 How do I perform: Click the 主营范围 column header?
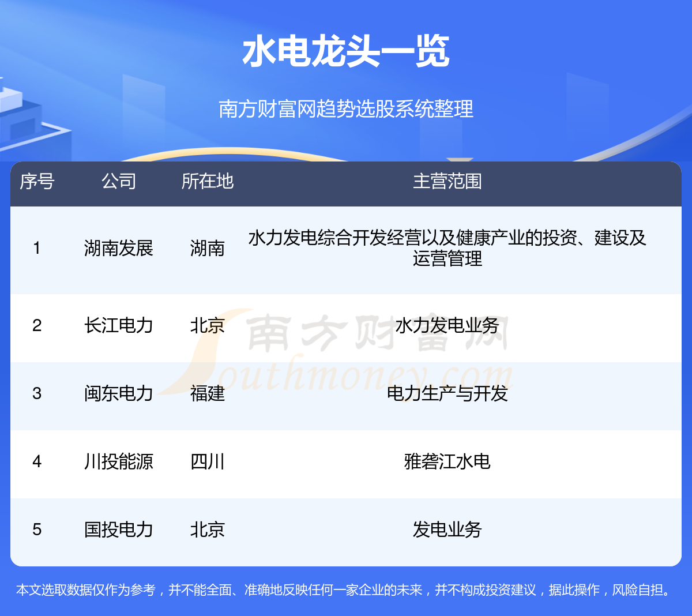point(447,182)
